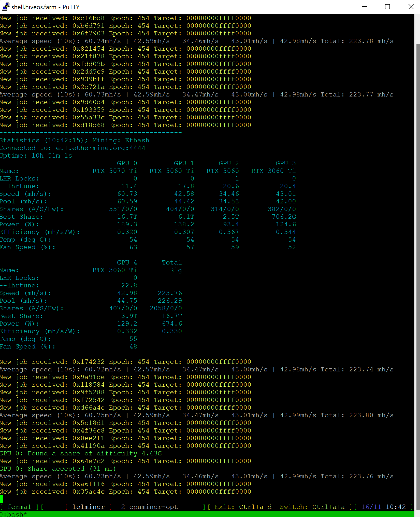420x517 pixels.
Task: Select the '2 cpuminer-opt' screen tab
Action: (x=149, y=507)
